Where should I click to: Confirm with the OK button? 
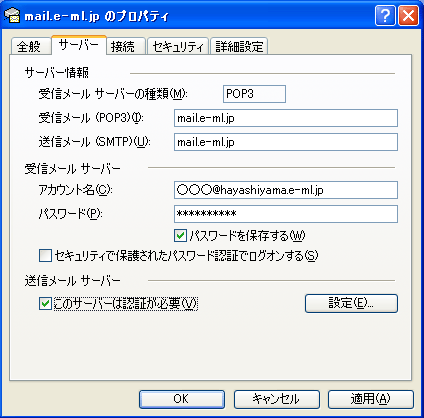[182, 399]
